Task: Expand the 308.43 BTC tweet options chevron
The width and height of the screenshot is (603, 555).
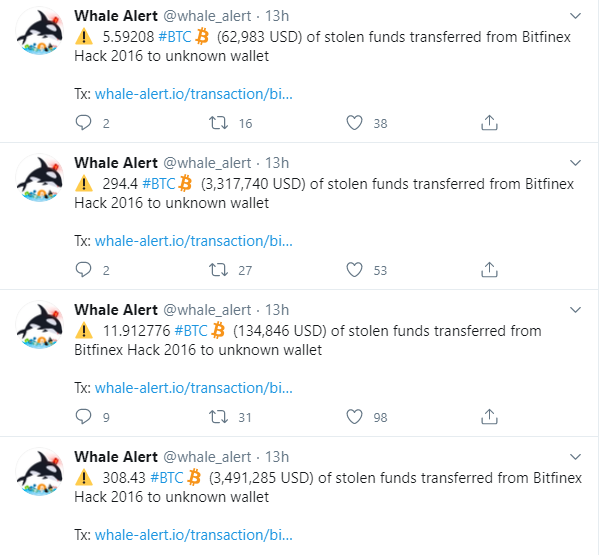Action: point(574,456)
